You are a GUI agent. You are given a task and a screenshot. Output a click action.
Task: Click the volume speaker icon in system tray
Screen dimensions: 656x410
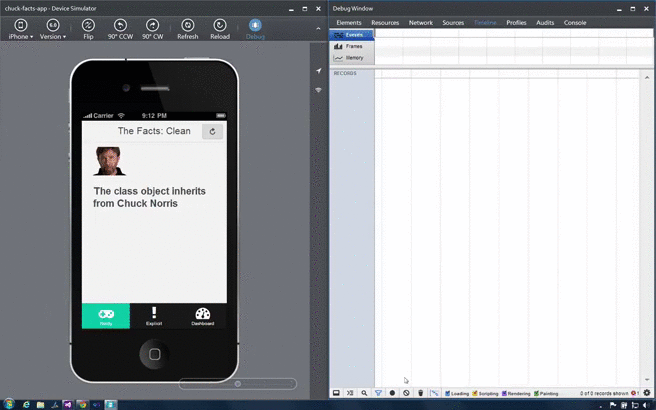pyautogui.click(x=646, y=405)
